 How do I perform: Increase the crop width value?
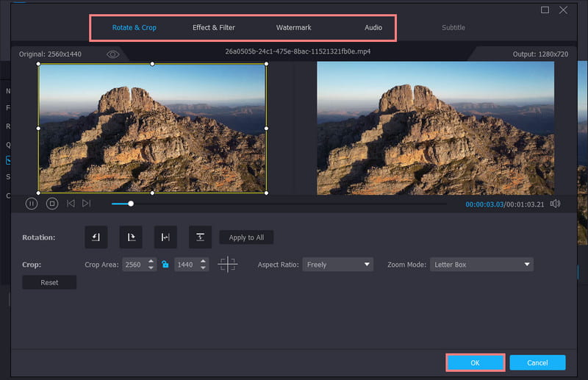click(x=151, y=261)
